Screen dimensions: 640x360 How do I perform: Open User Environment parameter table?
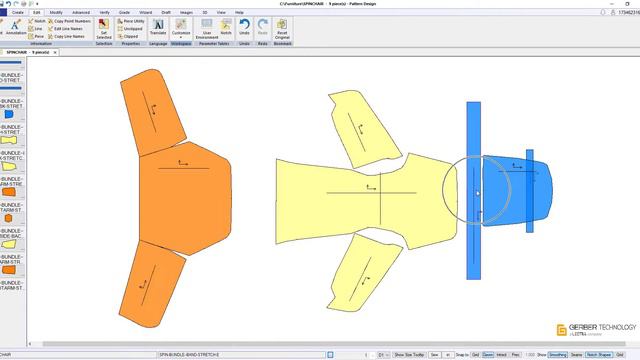tap(207, 29)
